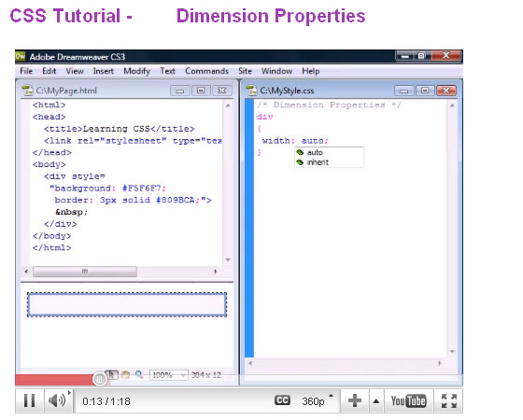
Task: Open the Modify menu
Action: pos(136,71)
